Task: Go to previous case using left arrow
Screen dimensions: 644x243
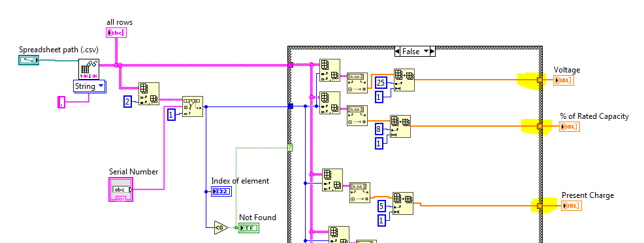Action: click(396, 52)
